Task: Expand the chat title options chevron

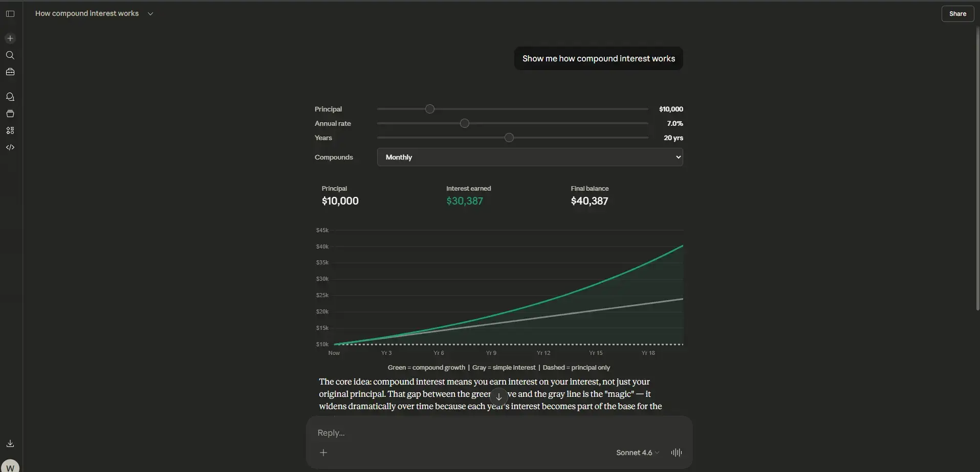Action: [x=150, y=14]
